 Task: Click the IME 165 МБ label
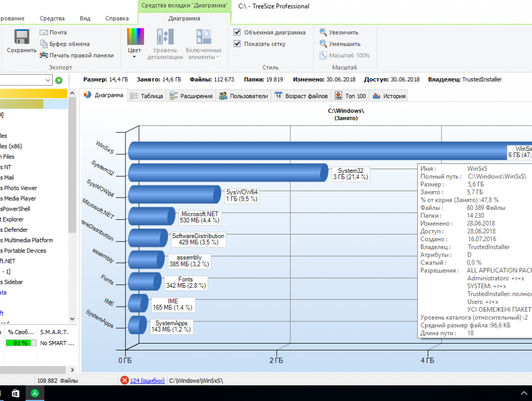173,304
